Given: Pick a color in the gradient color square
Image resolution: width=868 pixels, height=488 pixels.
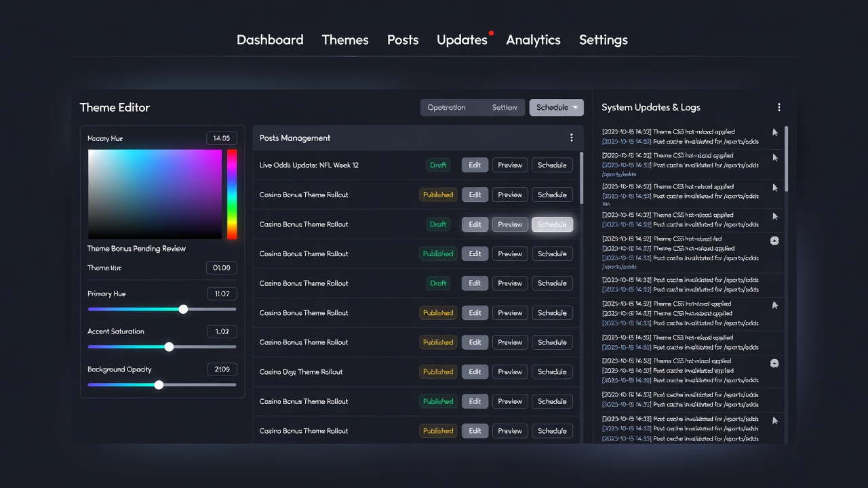Looking at the screenshot, I should pyautogui.click(x=155, y=194).
